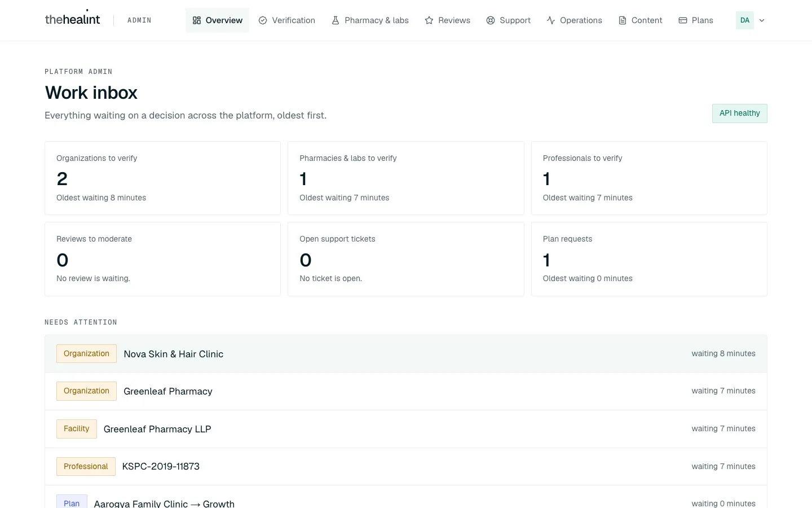Screen dimensions: 812x508
Task: Open the Verification tab label
Action: (294, 20)
